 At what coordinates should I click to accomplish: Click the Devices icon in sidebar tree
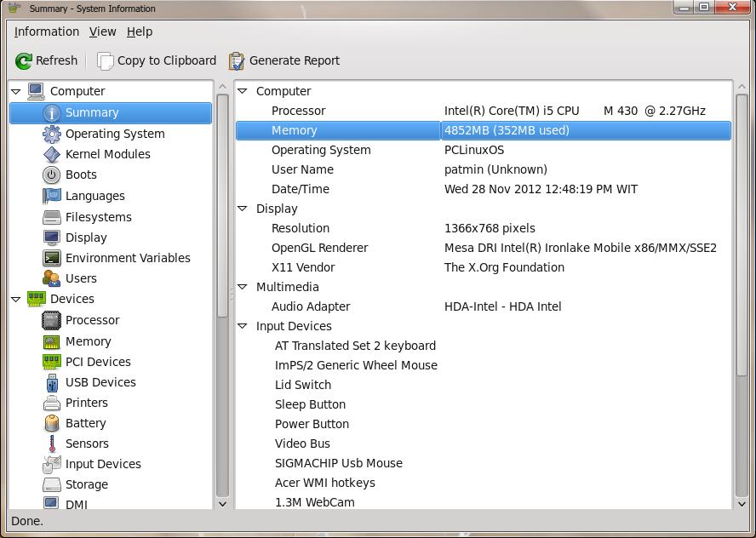click(36, 299)
